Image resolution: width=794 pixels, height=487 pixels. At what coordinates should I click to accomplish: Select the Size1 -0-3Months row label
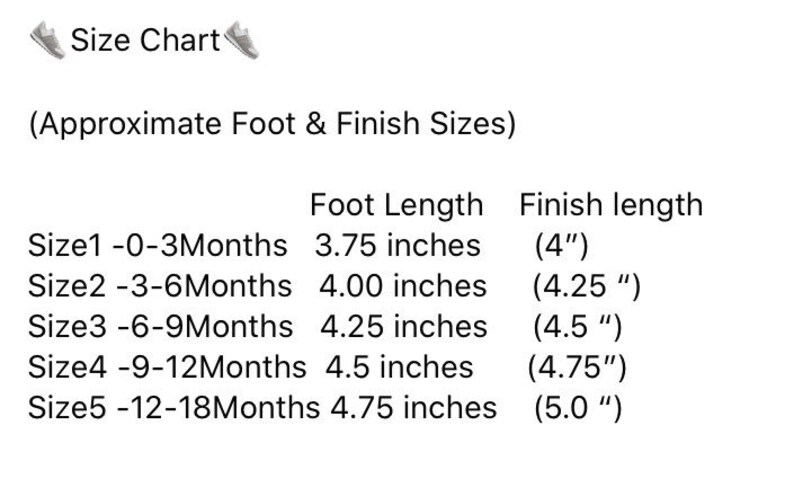(157, 246)
